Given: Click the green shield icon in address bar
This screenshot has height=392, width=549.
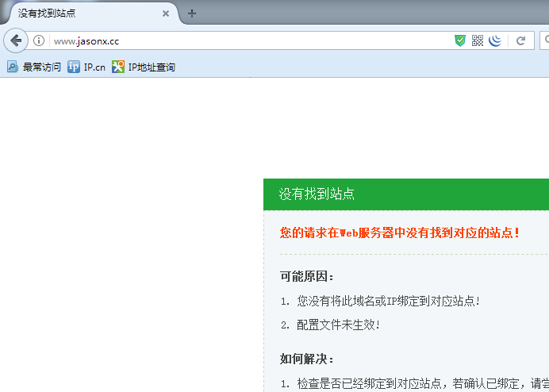Looking at the screenshot, I should tap(460, 40).
